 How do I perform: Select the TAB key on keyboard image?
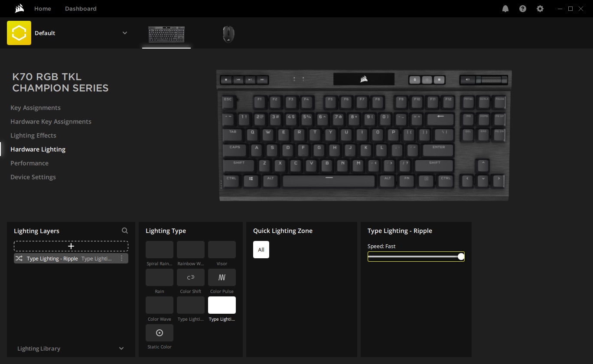[233, 134]
